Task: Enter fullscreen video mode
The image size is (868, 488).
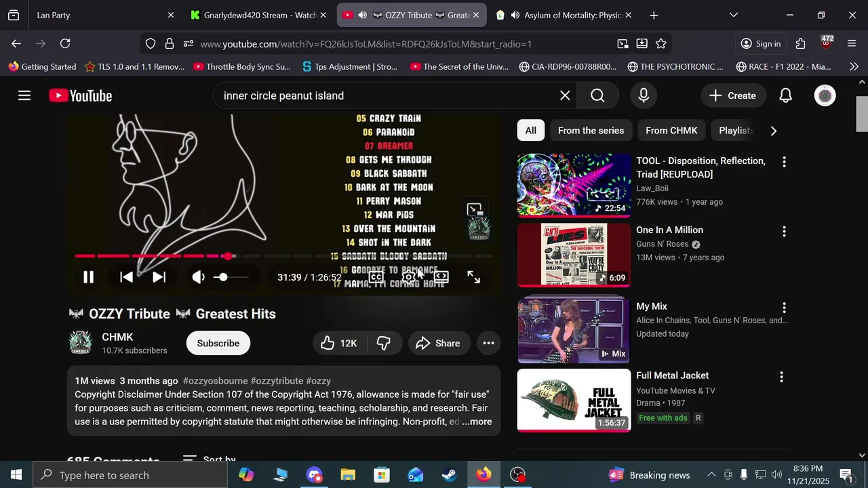Action: point(474,277)
